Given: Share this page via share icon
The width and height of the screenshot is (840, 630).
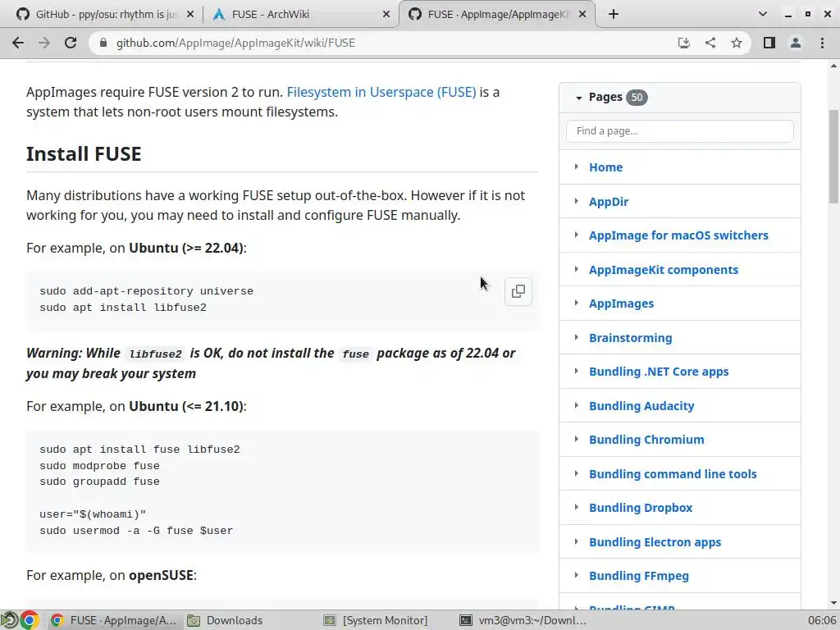Looking at the screenshot, I should pyautogui.click(x=710, y=43).
